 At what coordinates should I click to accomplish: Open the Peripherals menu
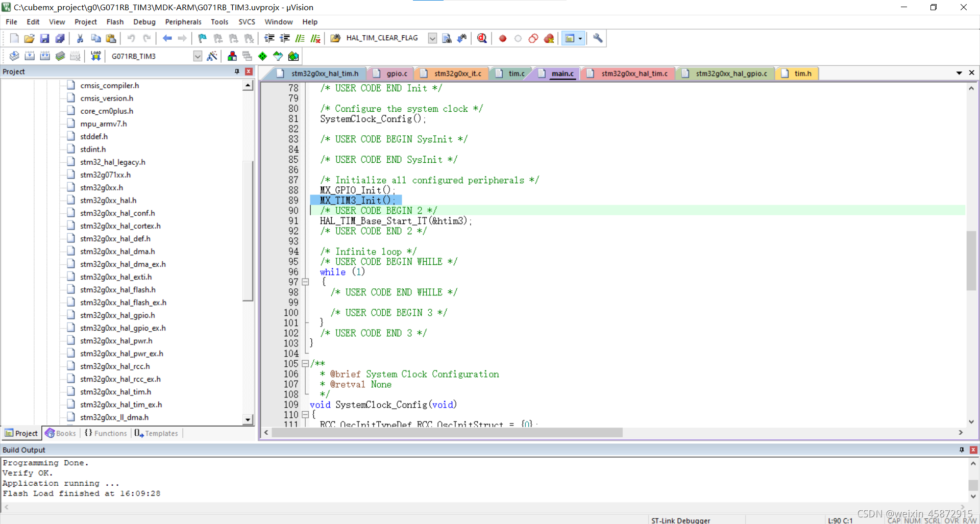coord(183,22)
